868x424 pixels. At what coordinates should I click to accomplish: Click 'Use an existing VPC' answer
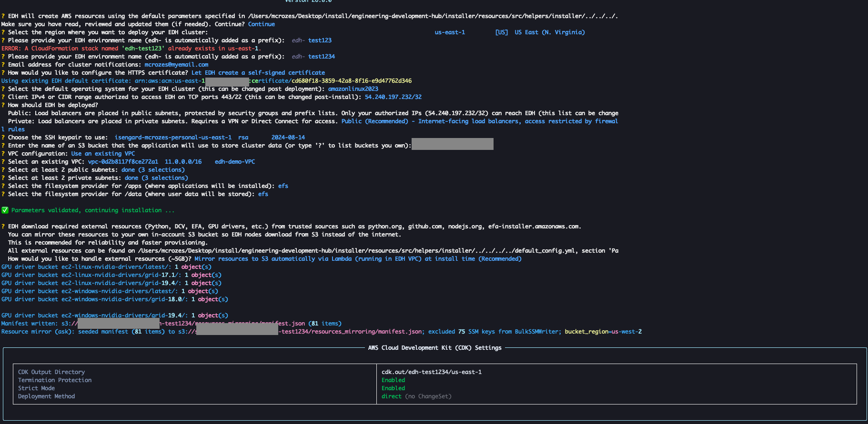[x=103, y=154]
